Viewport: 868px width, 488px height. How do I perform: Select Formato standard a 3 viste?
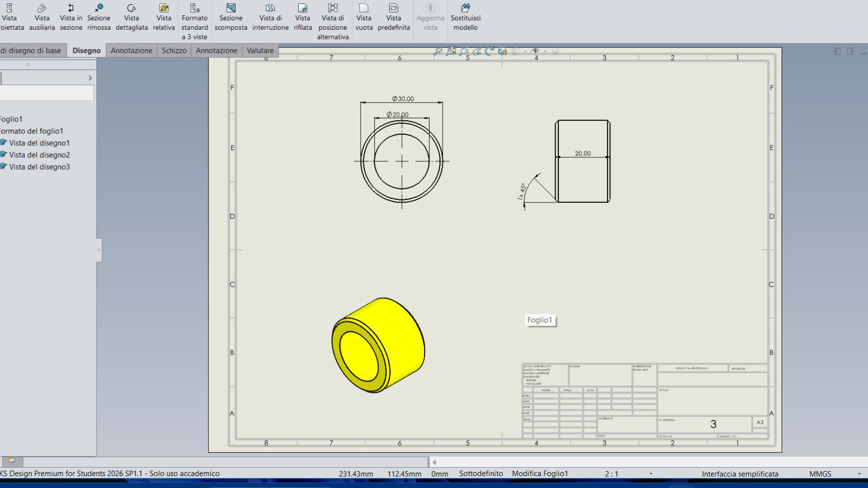coord(194,21)
